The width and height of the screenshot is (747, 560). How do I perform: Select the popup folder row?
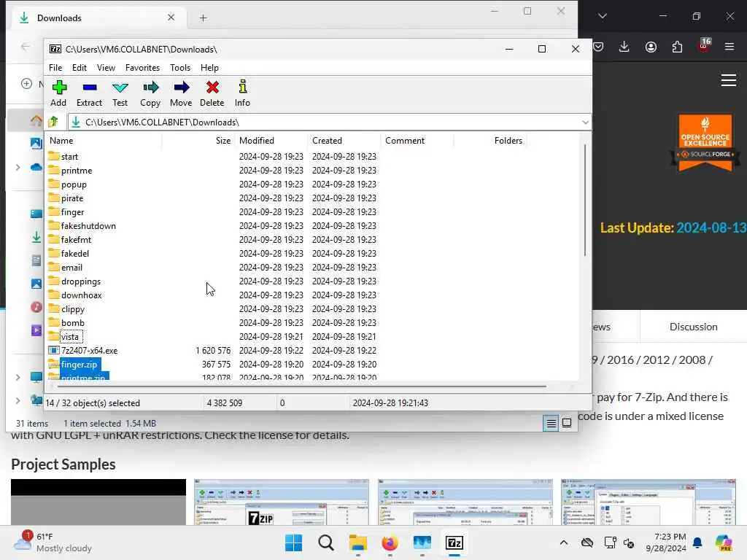(x=74, y=184)
